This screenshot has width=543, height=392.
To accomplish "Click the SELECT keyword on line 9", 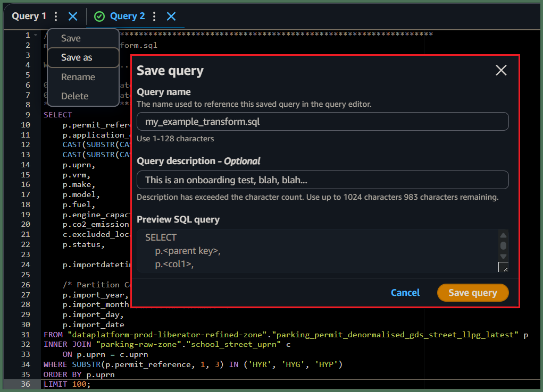I will (x=57, y=115).
